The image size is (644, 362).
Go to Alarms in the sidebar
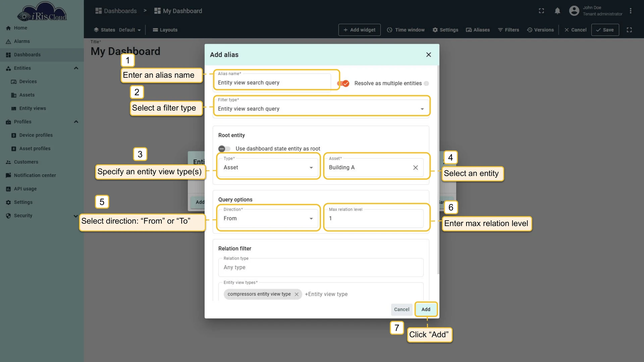click(x=42, y=41)
